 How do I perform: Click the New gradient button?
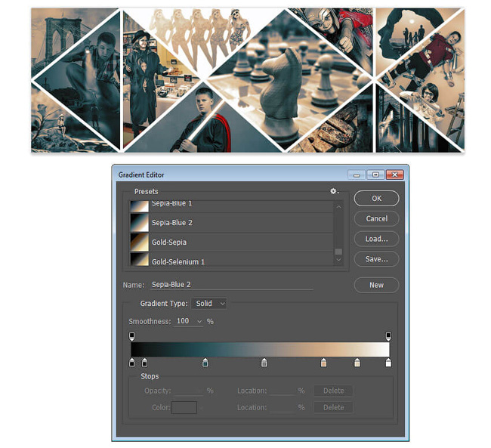(x=376, y=285)
